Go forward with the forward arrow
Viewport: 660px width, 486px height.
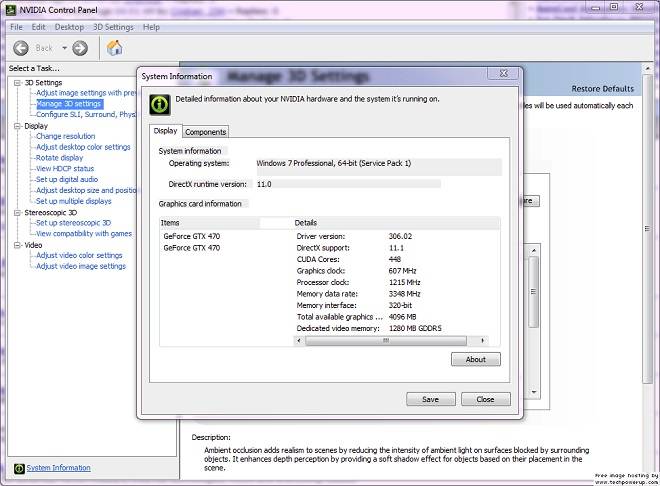click(80, 48)
